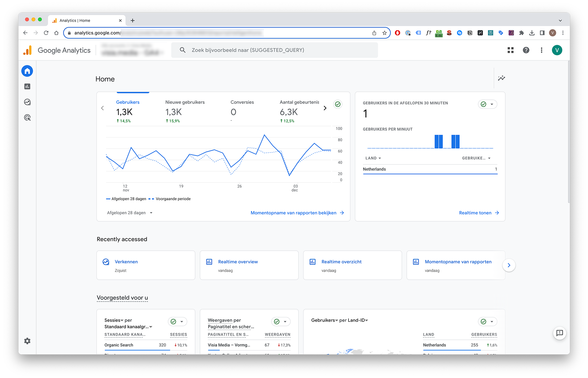This screenshot has width=588, height=378.
Task: Click the Analytics search field
Action: (274, 50)
